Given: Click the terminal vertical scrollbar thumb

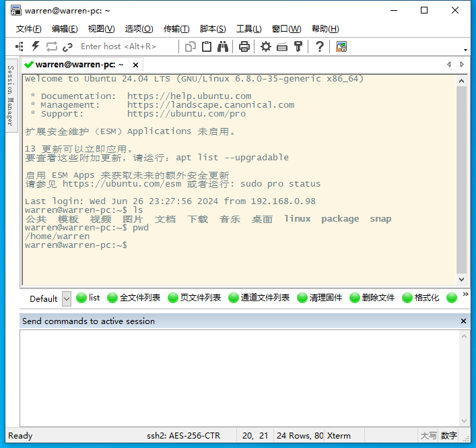Looking at the screenshot, I should click(x=461, y=180).
